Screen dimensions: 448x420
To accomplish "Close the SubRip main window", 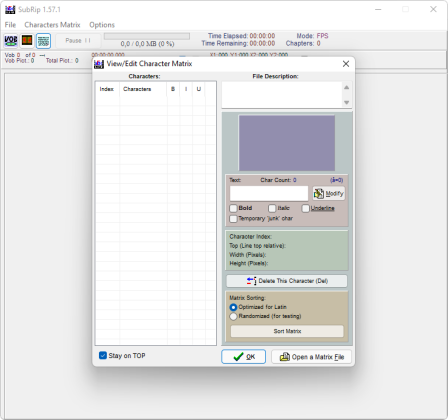I will click(433, 9).
